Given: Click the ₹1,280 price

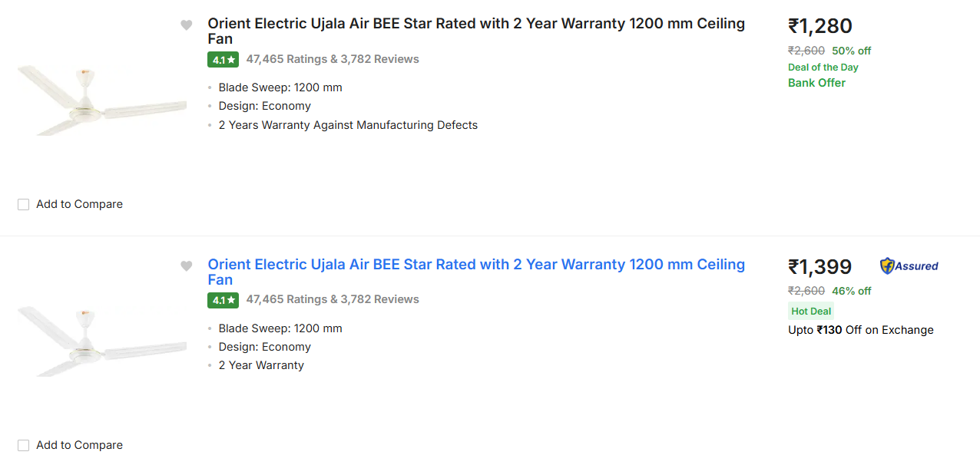Looking at the screenshot, I should coord(819,26).
